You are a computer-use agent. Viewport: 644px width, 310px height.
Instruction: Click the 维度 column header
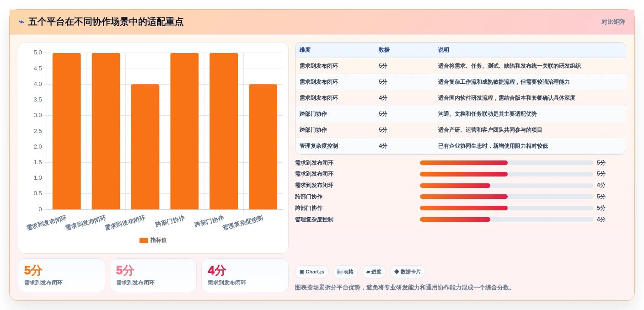click(305, 50)
